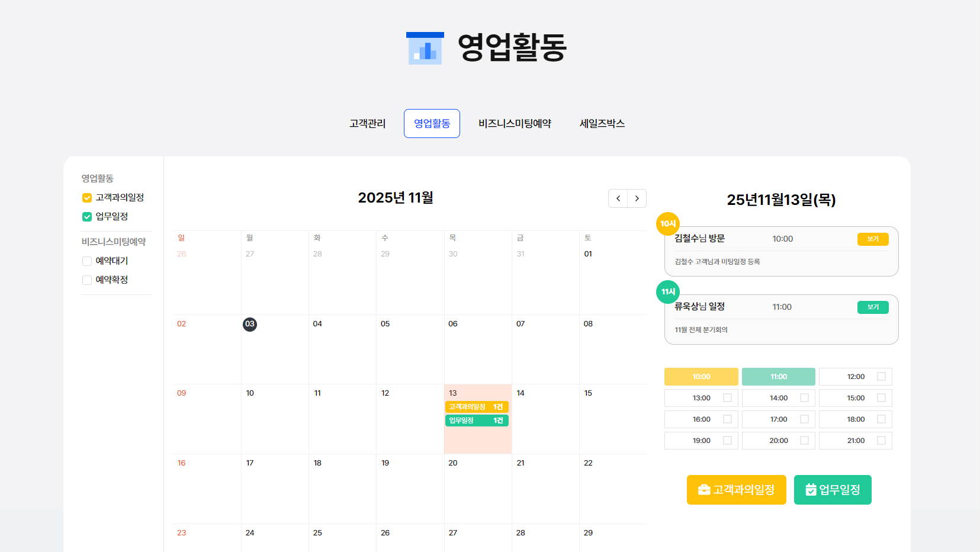The width and height of the screenshot is (980, 552).
Task: Select the 20:00 time slot checkbox
Action: point(804,441)
